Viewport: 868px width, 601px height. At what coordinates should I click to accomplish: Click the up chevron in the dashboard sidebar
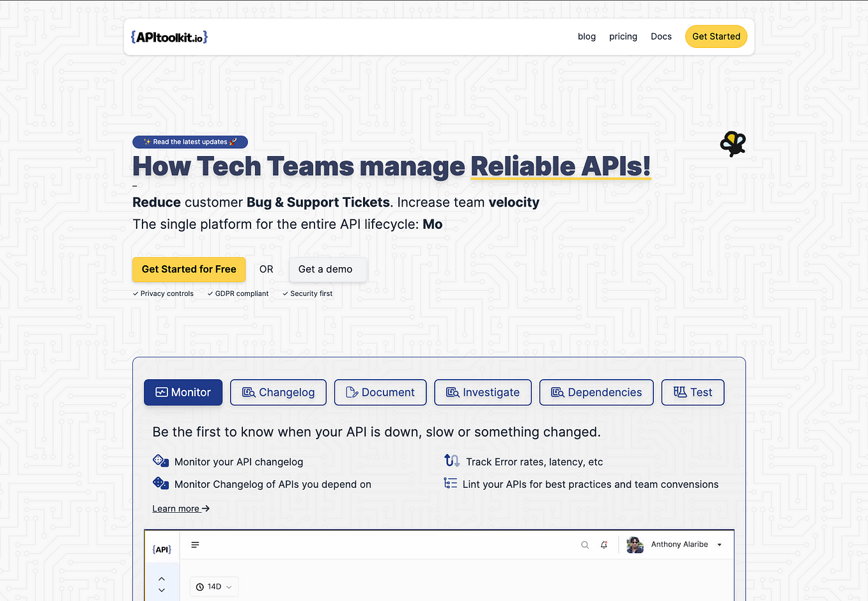click(x=162, y=577)
